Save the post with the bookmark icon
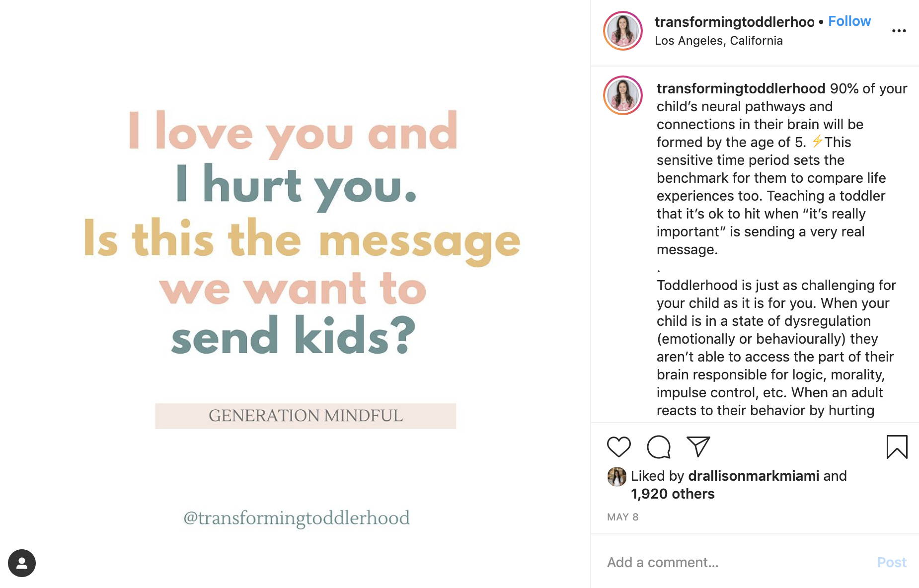This screenshot has width=919, height=588. point(897,446)
